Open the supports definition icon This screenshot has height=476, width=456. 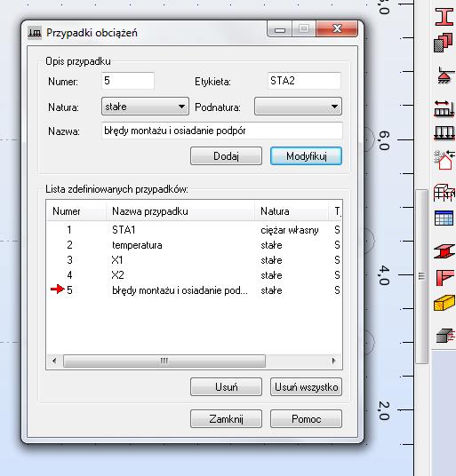pos(445,75)
